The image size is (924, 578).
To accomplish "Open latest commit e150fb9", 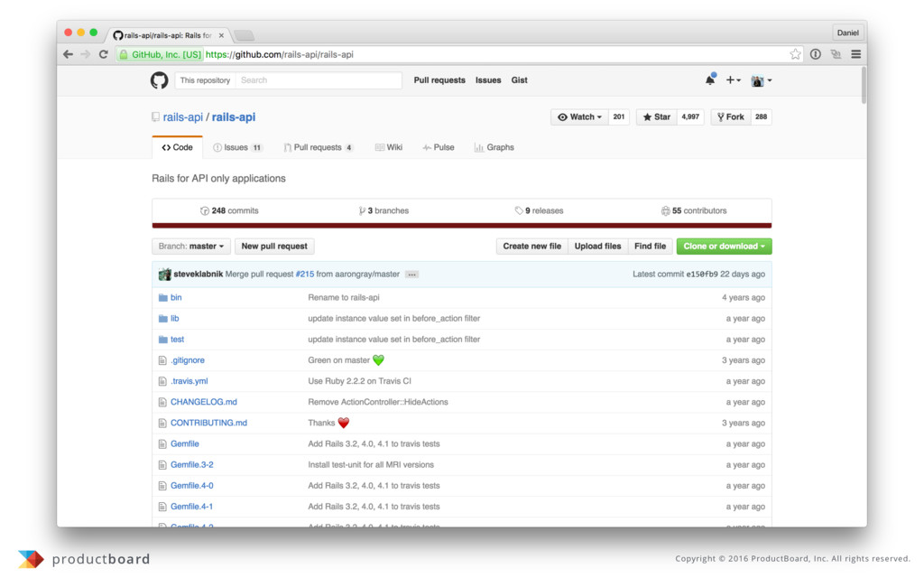I will click(x=702, y=275).
